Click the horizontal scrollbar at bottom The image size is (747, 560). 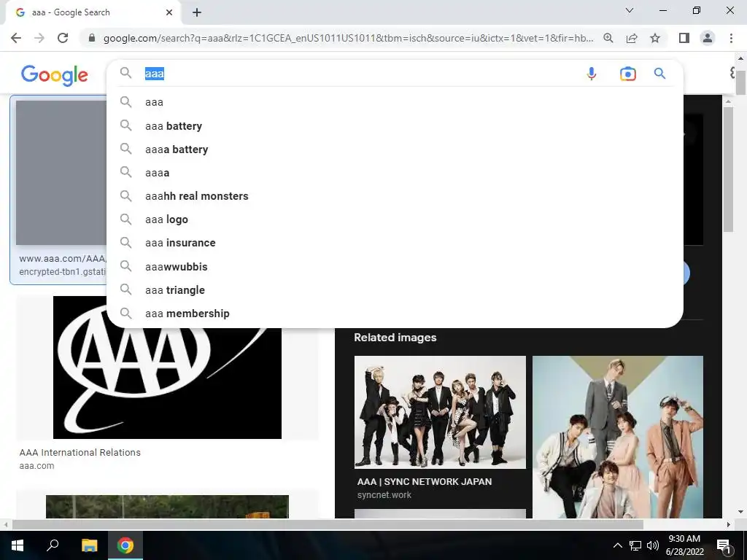[x=328, y=524]
